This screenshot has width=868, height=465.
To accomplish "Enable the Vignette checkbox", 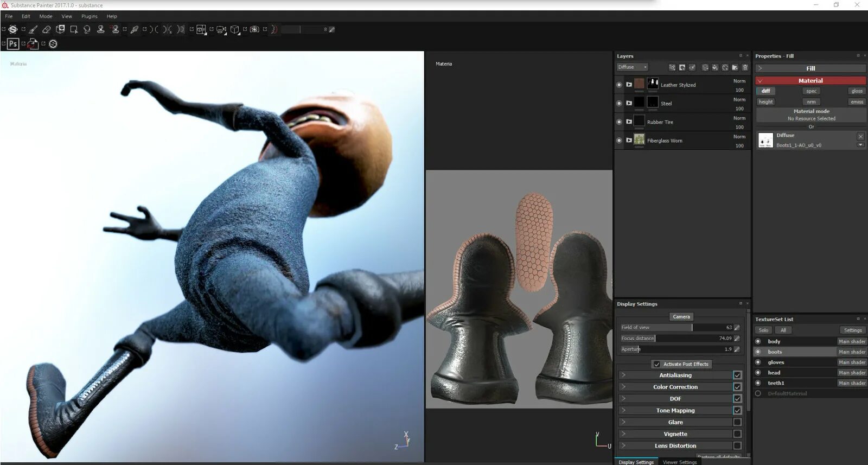I will click(x=737, y=434).
